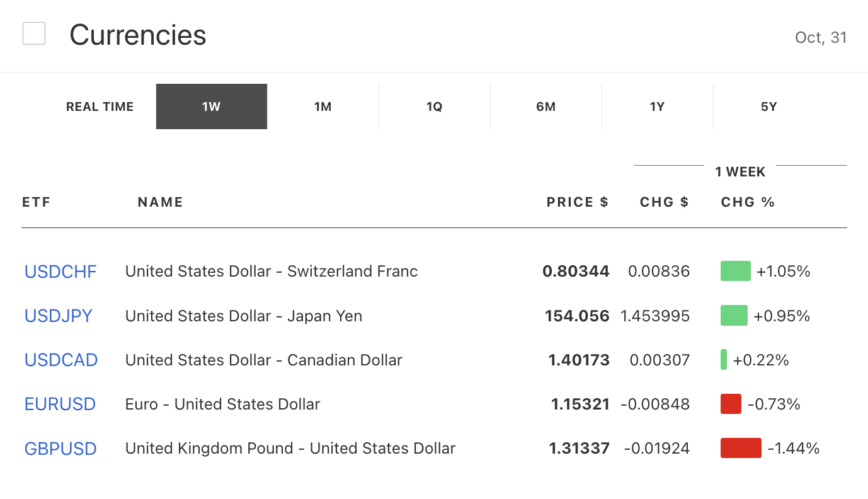Click the green USDCHF change bar

pos(735,271)
